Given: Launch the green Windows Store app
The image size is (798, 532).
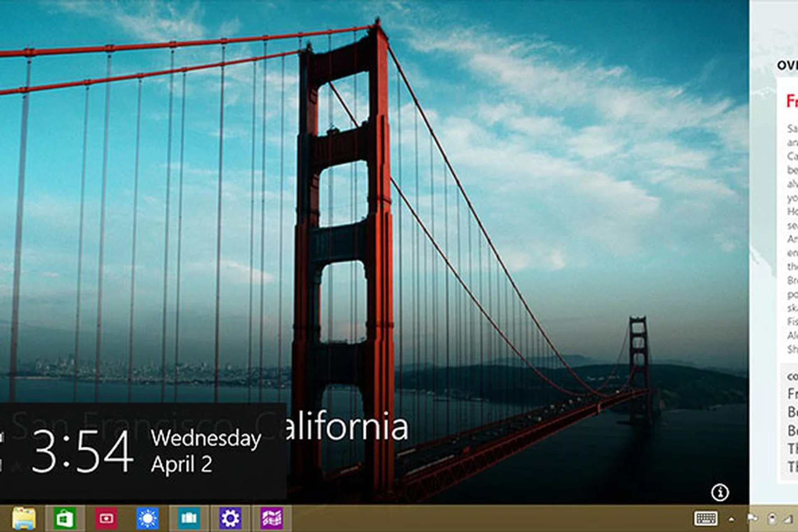Looking at the screenshot, I should click(x=65, y=518).
